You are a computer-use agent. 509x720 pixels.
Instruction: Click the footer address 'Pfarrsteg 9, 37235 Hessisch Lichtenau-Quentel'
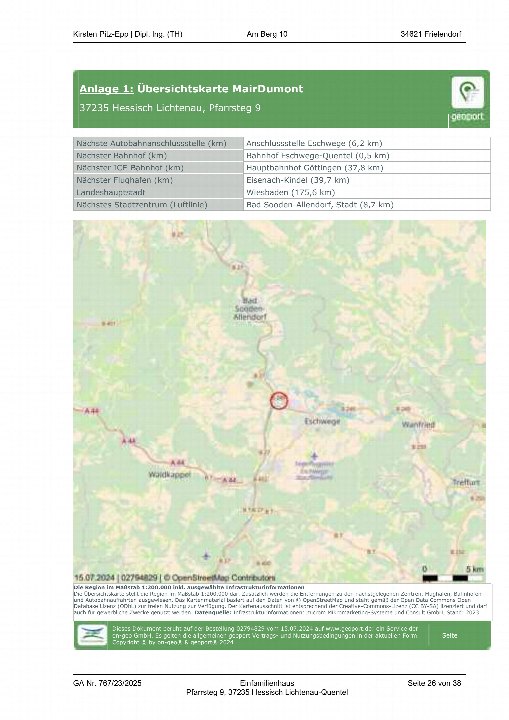(x=267, y=692)
